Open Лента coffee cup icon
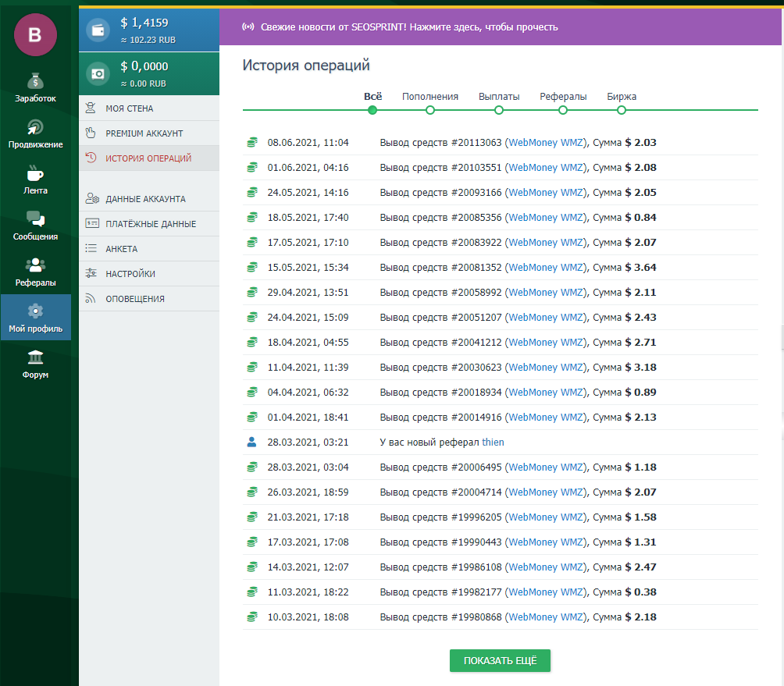This screenshot has width=784, height=686. pos(35,172)
